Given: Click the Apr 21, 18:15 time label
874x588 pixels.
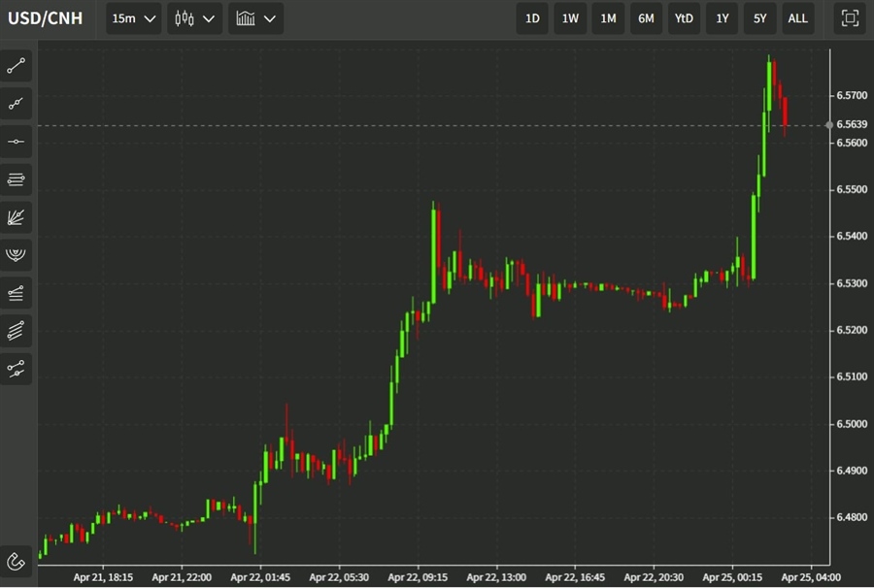Looking at the screenshot, I should coord(103,577).
